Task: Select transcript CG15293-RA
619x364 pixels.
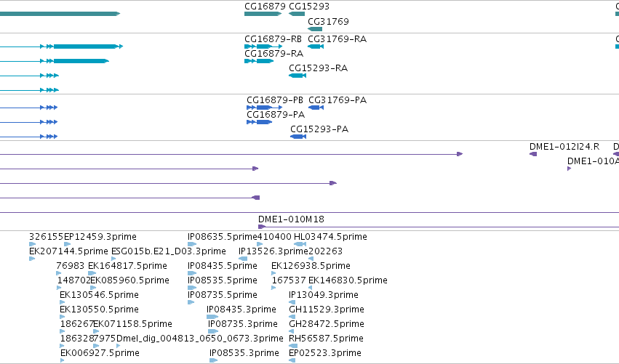Action: coord(318,68)
